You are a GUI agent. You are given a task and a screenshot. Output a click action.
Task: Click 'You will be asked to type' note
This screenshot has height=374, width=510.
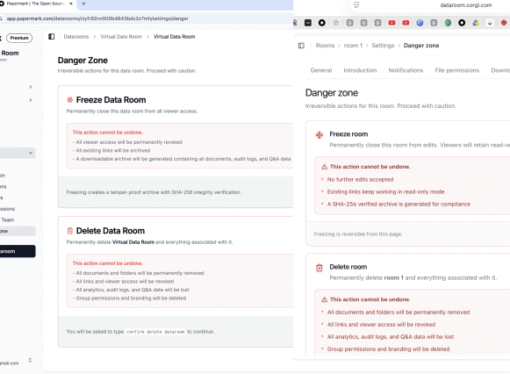pyautogui.click(x=140, y=332)
